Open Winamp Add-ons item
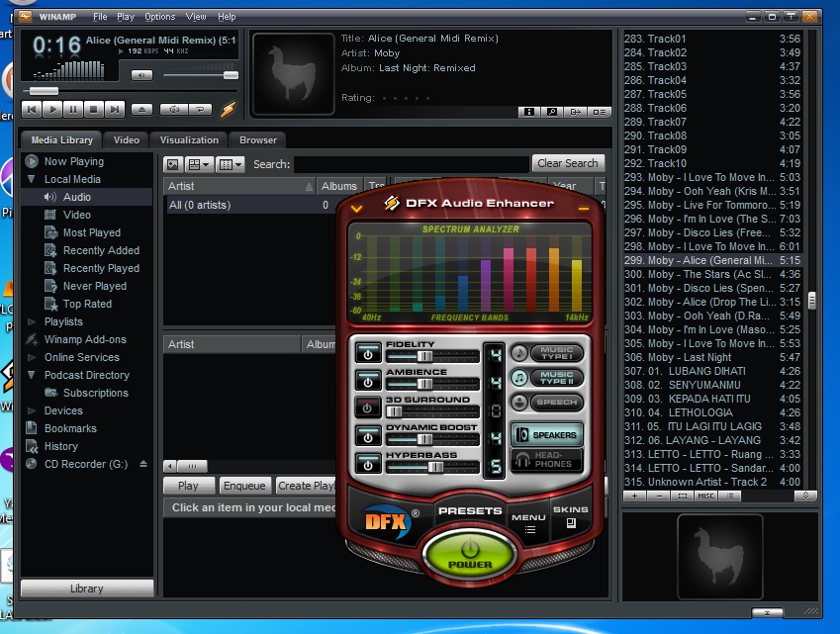Image resolution: width=840 pixels, height=634 pixels. tap(85, 339)
